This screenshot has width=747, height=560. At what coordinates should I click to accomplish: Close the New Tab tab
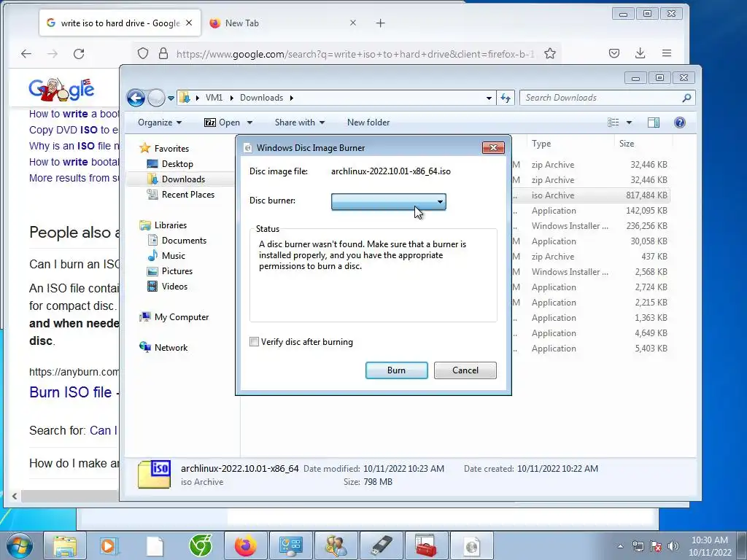click(x=352, y=23)
